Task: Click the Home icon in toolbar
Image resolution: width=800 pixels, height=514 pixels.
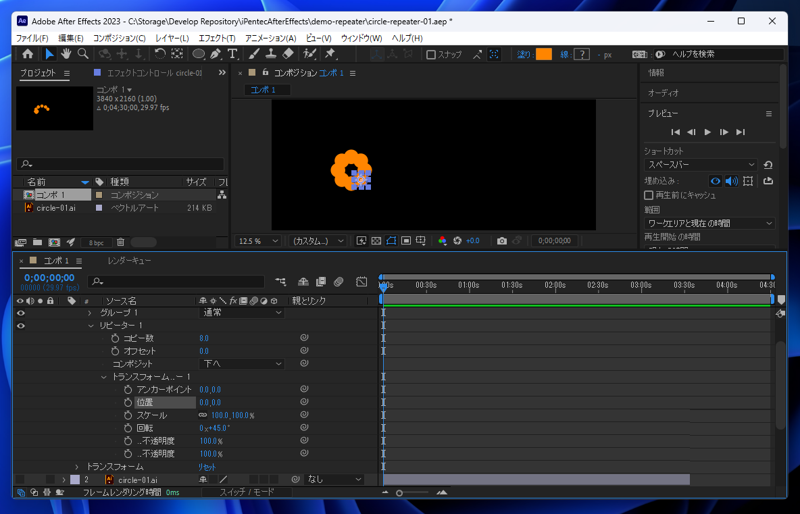Action: pyautogui.click(x=28, y=54)
